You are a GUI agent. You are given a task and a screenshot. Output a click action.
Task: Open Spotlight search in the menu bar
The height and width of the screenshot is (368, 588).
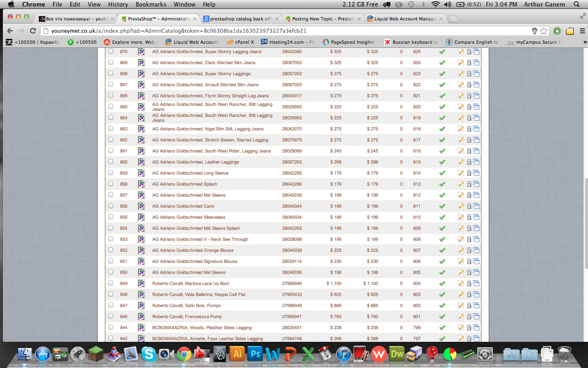pyautogui.click(x=577, y=4)
